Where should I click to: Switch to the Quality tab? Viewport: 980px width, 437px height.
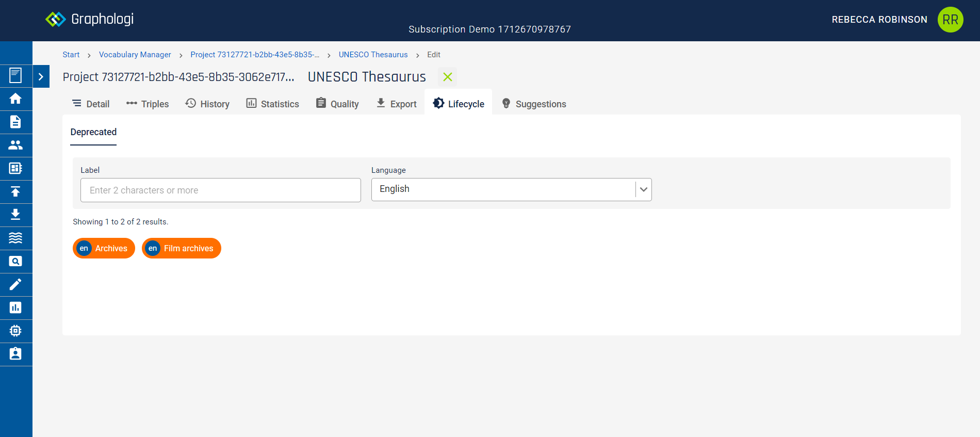(337, 104)
